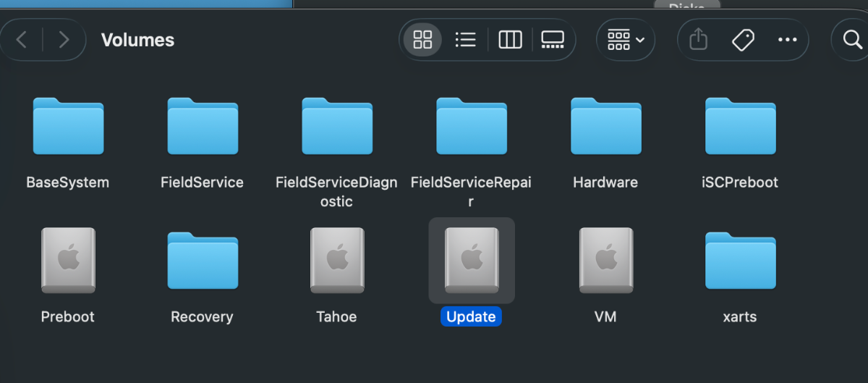Viewport: 868px width, 383px height.
Task: Switch to gallery view
Action: [553, 40]
